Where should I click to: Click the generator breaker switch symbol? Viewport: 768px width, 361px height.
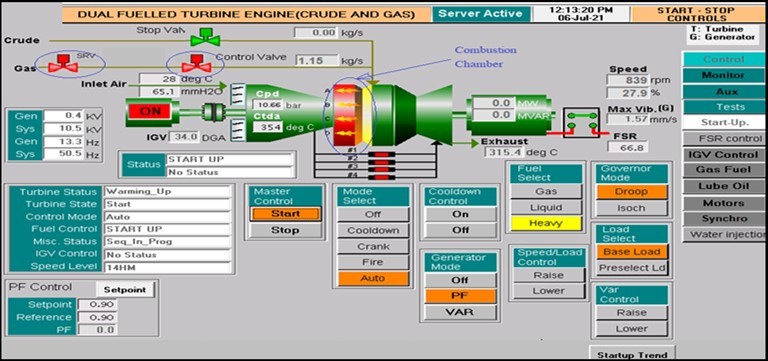[x=581, y=120]
